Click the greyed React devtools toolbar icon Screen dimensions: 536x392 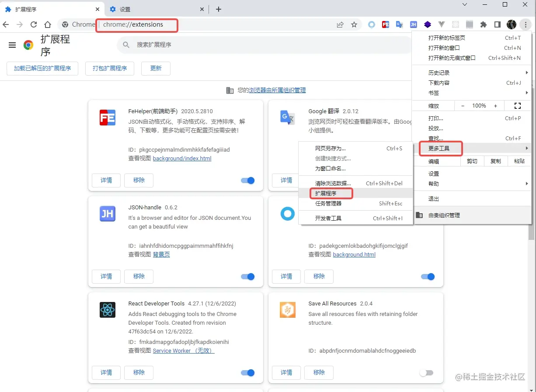coord(456,24)
